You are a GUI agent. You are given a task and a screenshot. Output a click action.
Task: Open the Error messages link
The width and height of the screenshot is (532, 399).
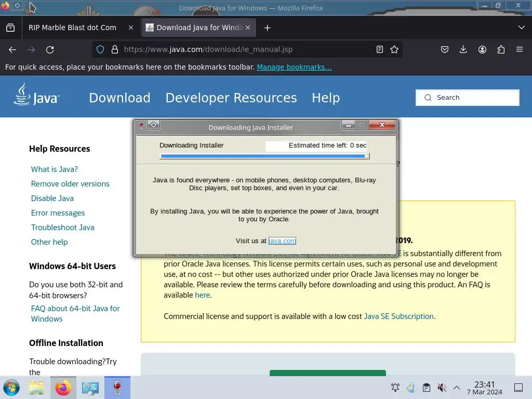click(58, 213)
